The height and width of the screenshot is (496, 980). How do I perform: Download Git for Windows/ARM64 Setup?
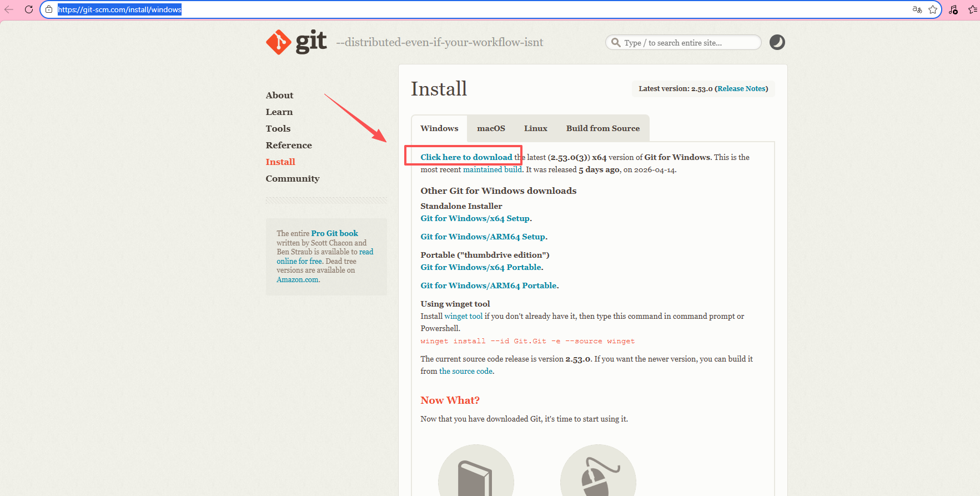[483, 237]
